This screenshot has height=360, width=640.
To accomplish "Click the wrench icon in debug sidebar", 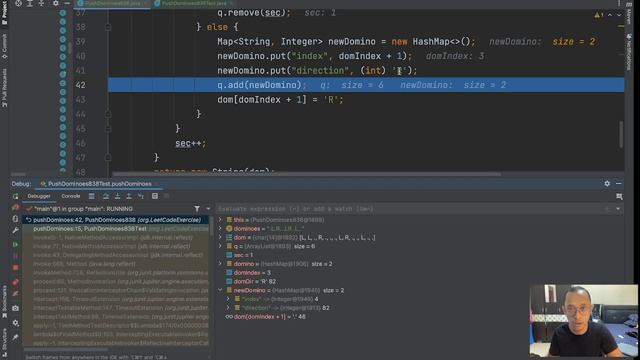I will pos(16,231).
